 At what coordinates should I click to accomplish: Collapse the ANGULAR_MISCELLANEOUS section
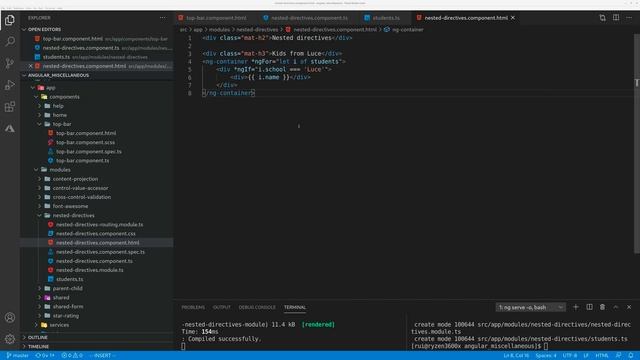coord(97,75)
